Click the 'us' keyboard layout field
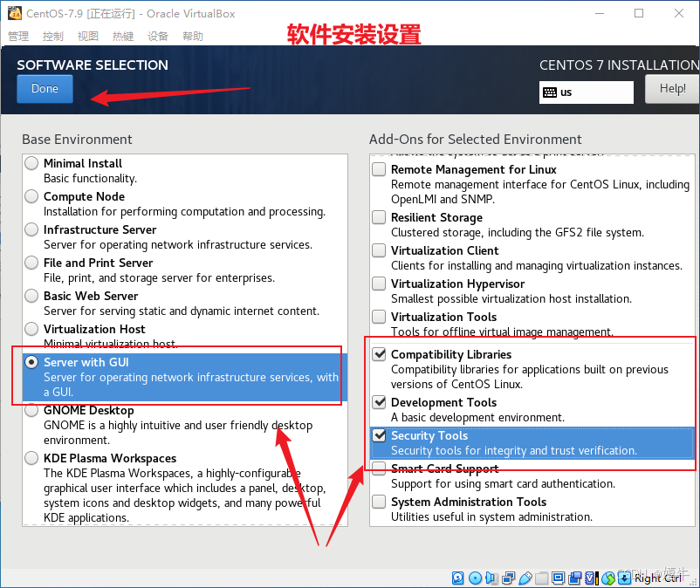Image resolution: width=700 pixels, height=588 pixels. (587, 92)
